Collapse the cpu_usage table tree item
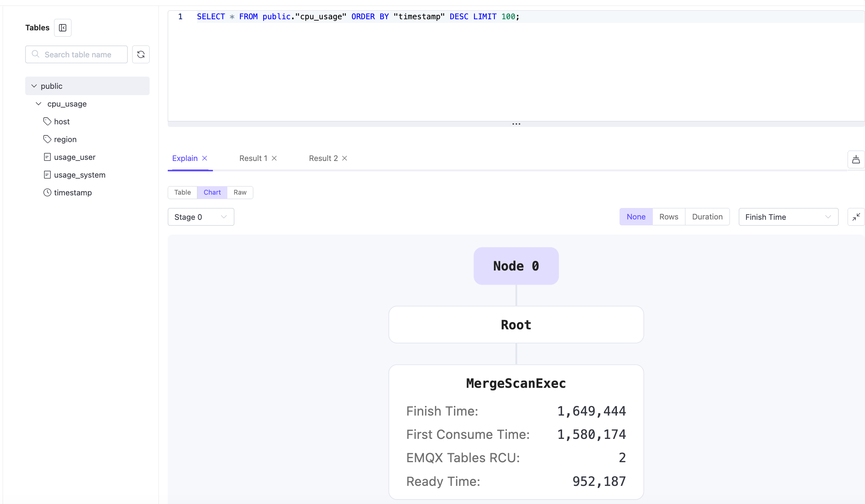Image resolution: width=865 pixels, height=504 pixels. coord(39,104)
